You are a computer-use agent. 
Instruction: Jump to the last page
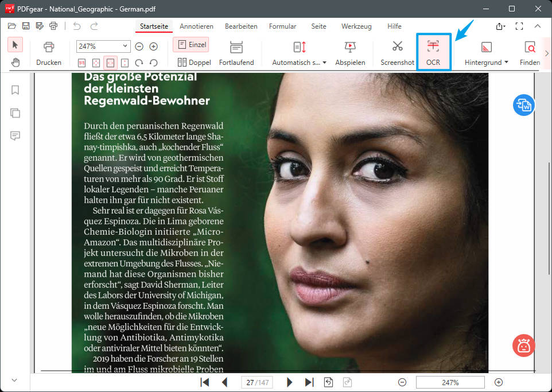pyautogui.click(x=309, y=382)
